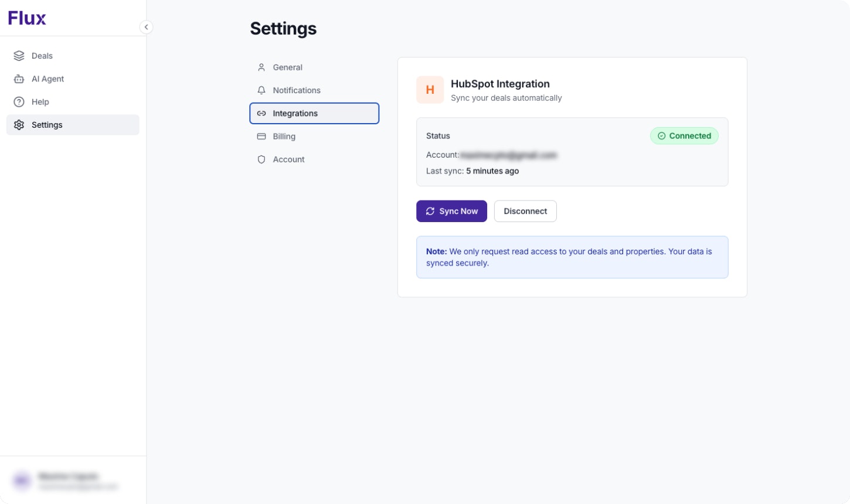This screenshot has height=504, width=850.
Task: Click the Billing credit card icon
Action: click(261, 137)
